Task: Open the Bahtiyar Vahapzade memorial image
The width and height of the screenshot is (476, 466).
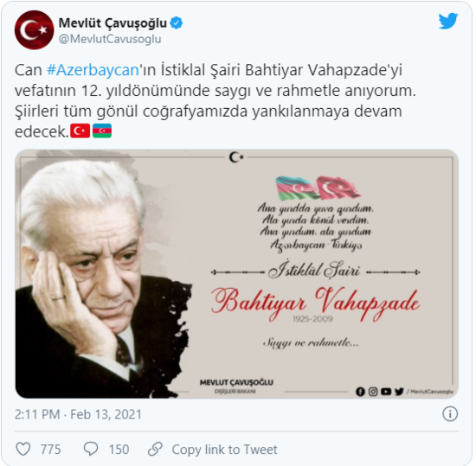Action: pos(237,274)
